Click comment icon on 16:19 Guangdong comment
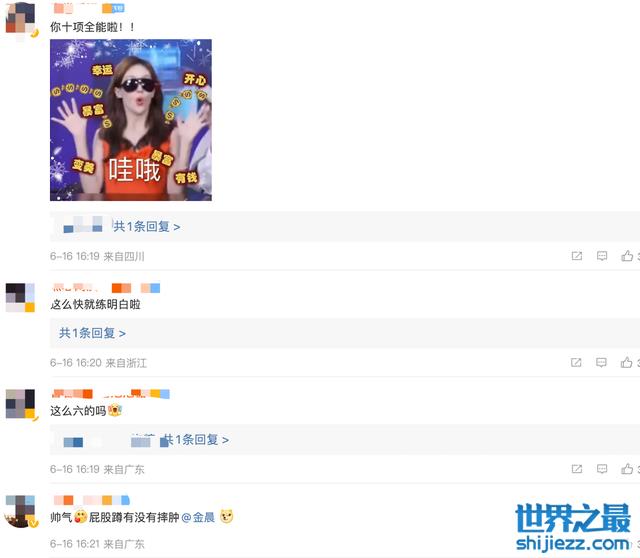 pyautogui.click(x=602, y=469)
